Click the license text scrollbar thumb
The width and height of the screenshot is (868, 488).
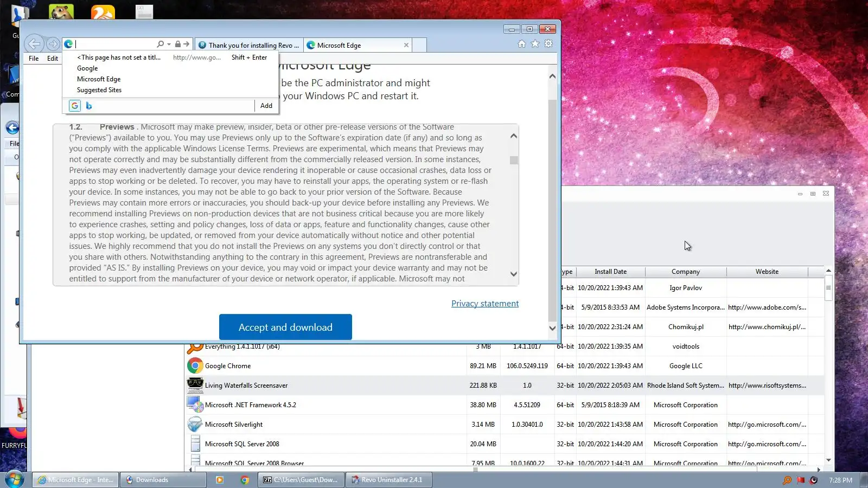(514, 160)
